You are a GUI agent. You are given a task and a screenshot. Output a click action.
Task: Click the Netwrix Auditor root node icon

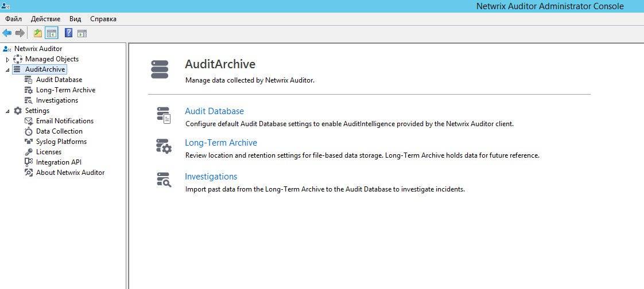(6, 49)
